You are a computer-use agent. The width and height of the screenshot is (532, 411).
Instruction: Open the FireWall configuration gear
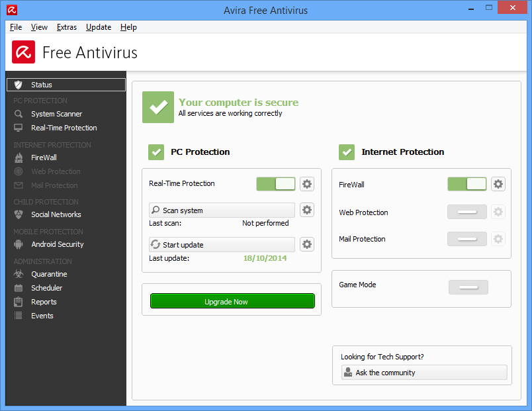(498, 184)
